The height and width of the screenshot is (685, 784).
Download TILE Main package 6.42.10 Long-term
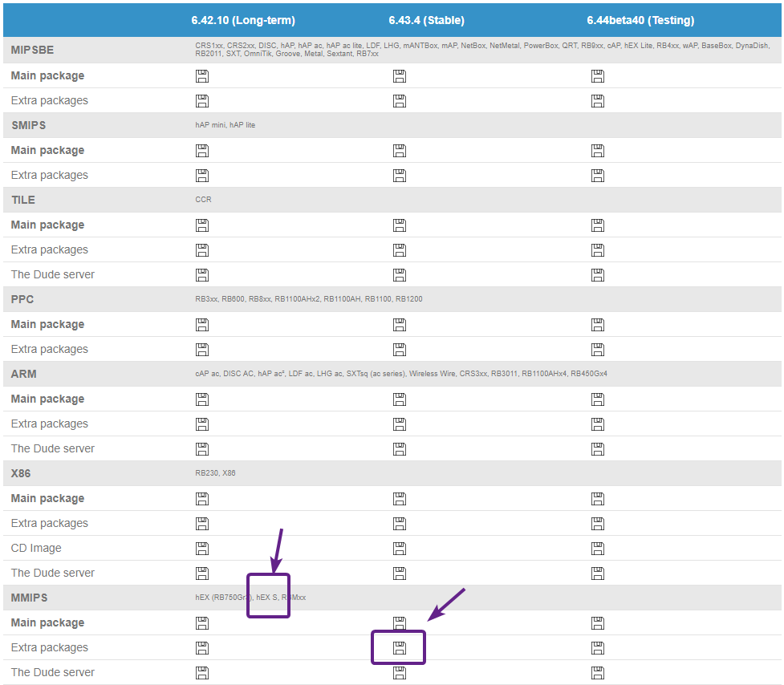coord(202,225)
